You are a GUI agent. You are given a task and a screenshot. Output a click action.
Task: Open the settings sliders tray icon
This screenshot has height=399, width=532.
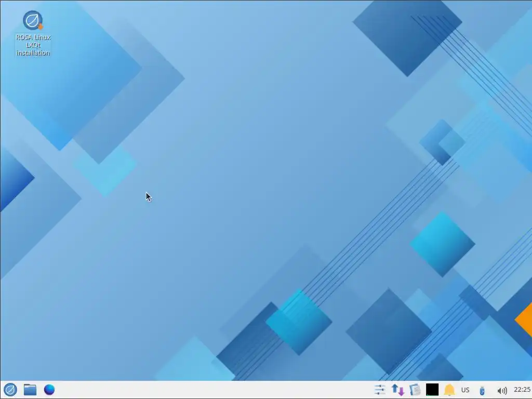(380, 390)
